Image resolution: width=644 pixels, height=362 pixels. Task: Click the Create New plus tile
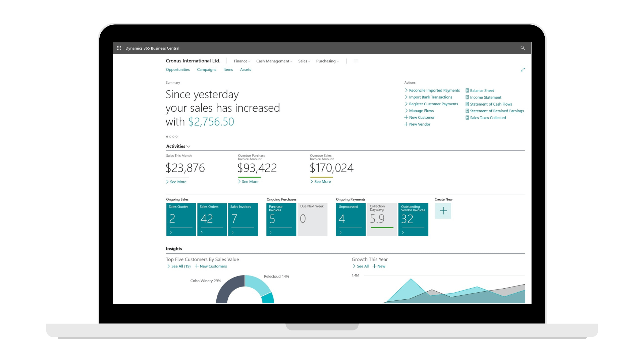point(443,211)
